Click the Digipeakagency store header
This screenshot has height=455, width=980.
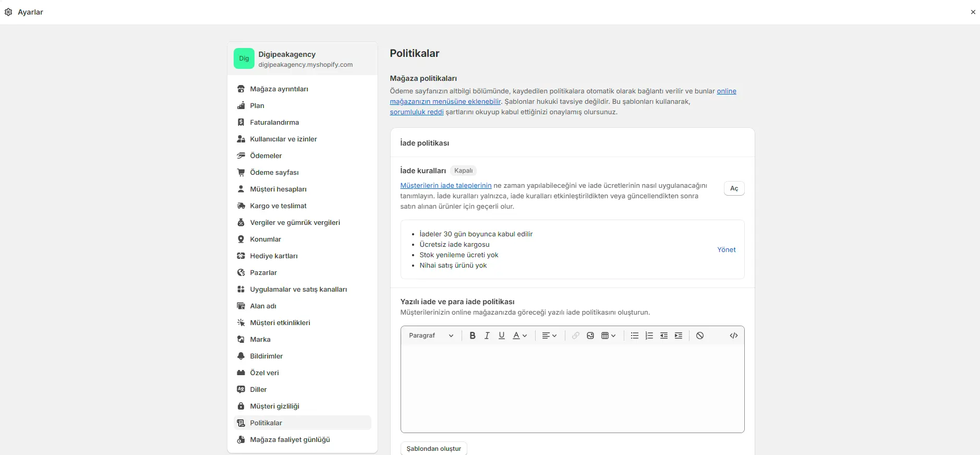coord(303,58)
